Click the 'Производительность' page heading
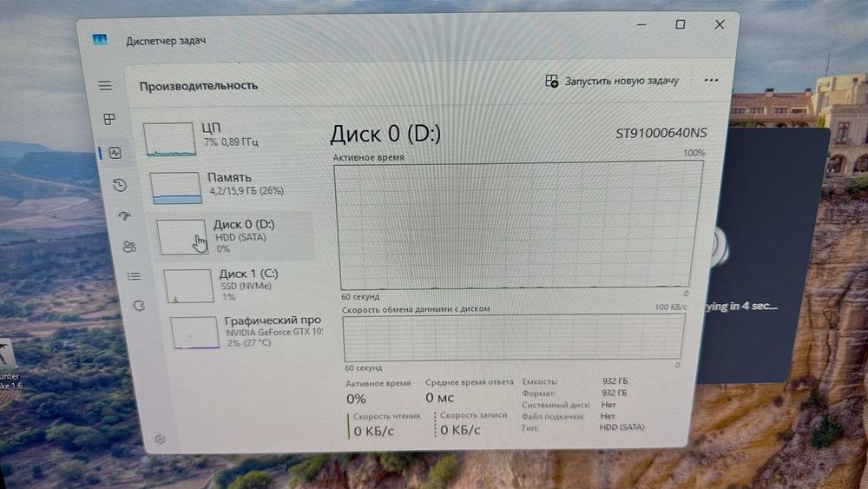Image resolution: width=868 pixels, height=489 pixels. pos(198,86)
